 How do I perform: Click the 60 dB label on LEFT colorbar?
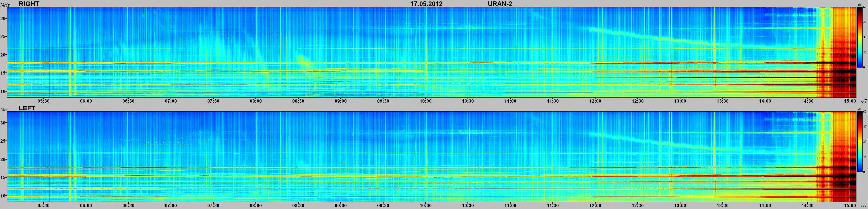(865, 112)
